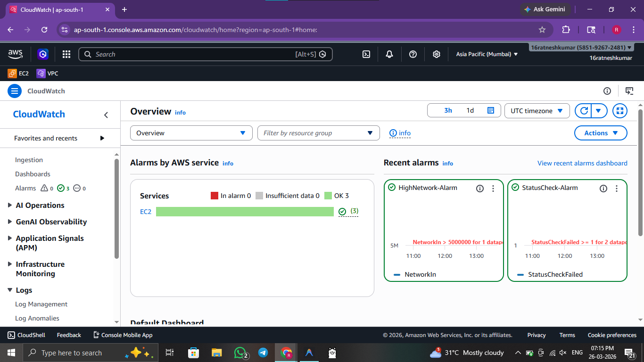The width and height of the screenshot is (644, 362).
Task: Open the View recent alarms dashboard link
Action: pyautogui.click(x=582, y=163)
